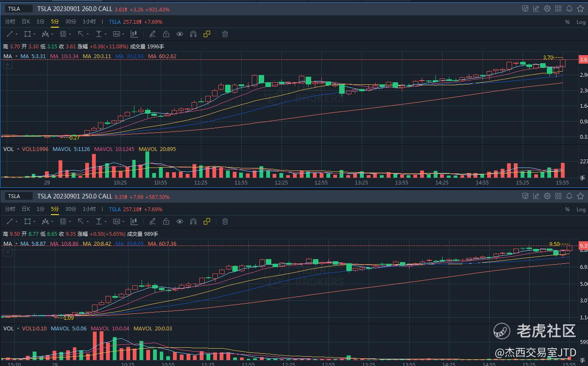The image size is (588, 366).
Task: Delete drawings with trash icon in 260.0 CALL toolbar
Action: coord(225,34)
